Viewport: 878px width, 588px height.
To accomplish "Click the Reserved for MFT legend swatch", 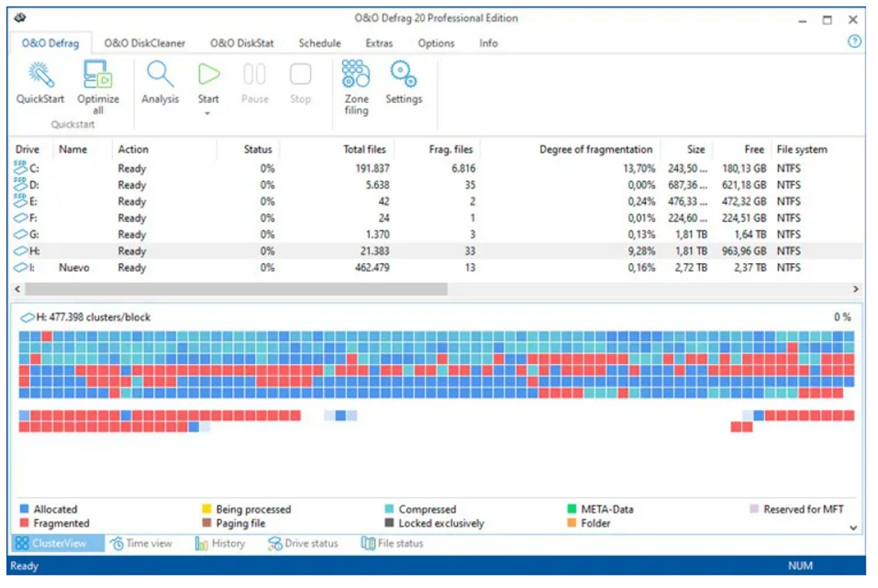I will click(754, 509).
